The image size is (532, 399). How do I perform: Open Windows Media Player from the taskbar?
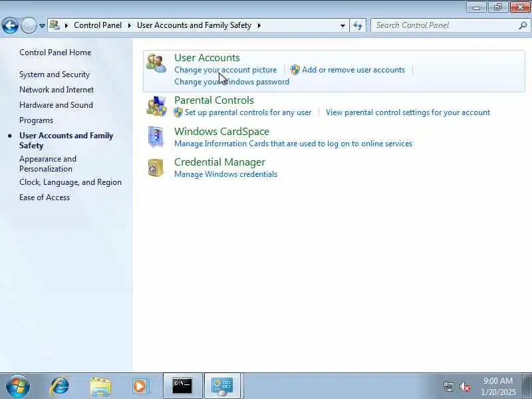(140, 386)
